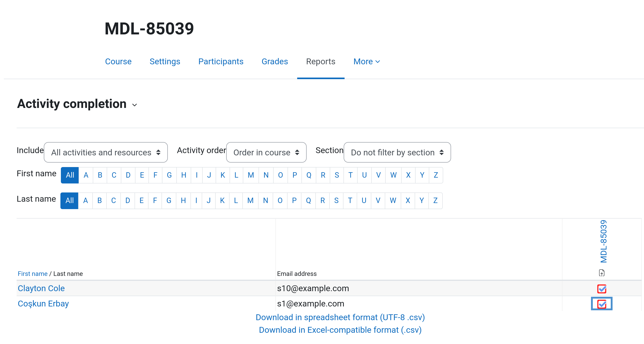
Task: Click the file upload activity icon in the header
Action: click(602, 273)
